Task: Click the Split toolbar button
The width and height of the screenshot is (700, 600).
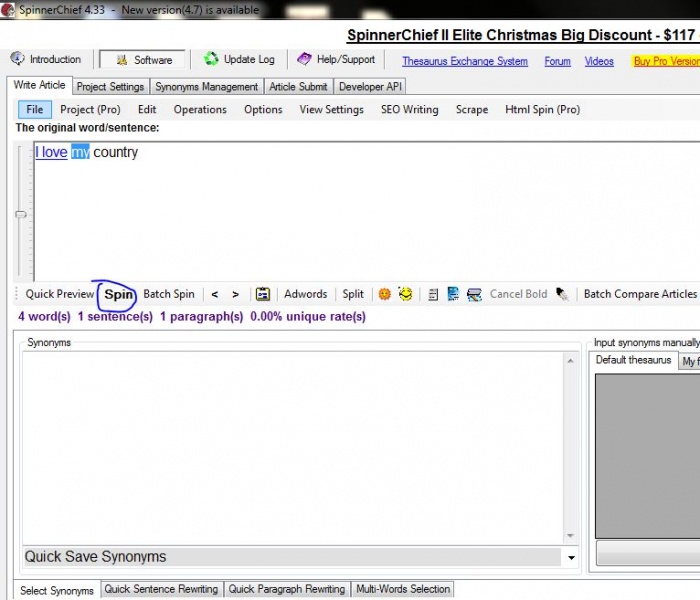Action: point(353,294)
